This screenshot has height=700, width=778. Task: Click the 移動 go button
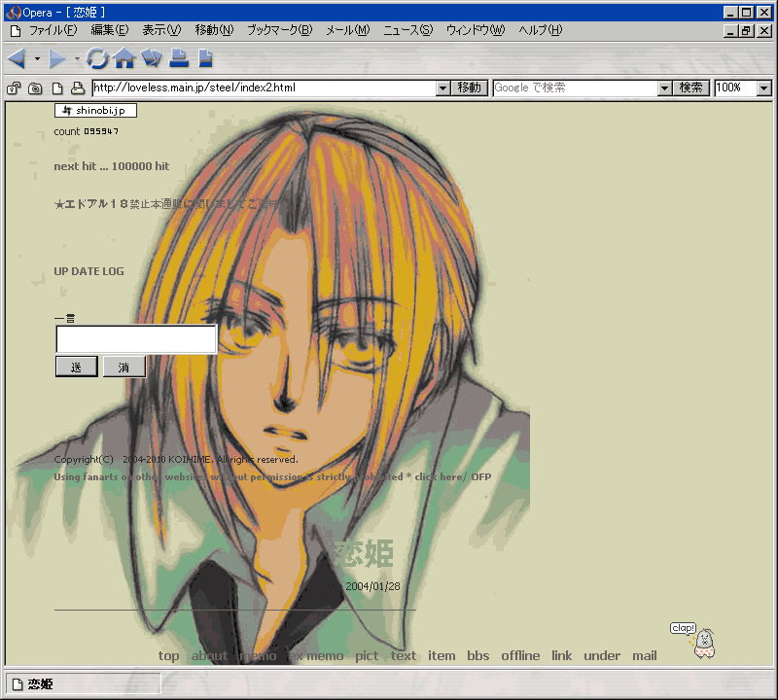coord(470,88)
